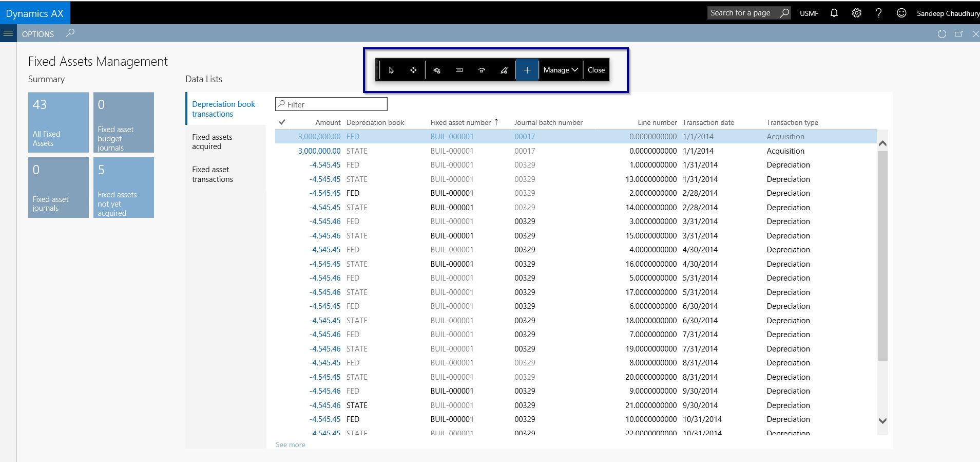Image resolution: width=980 pixels, height=462 pixels.
Task: Open the All Fixed Assets tile
Action: [59, 122]
